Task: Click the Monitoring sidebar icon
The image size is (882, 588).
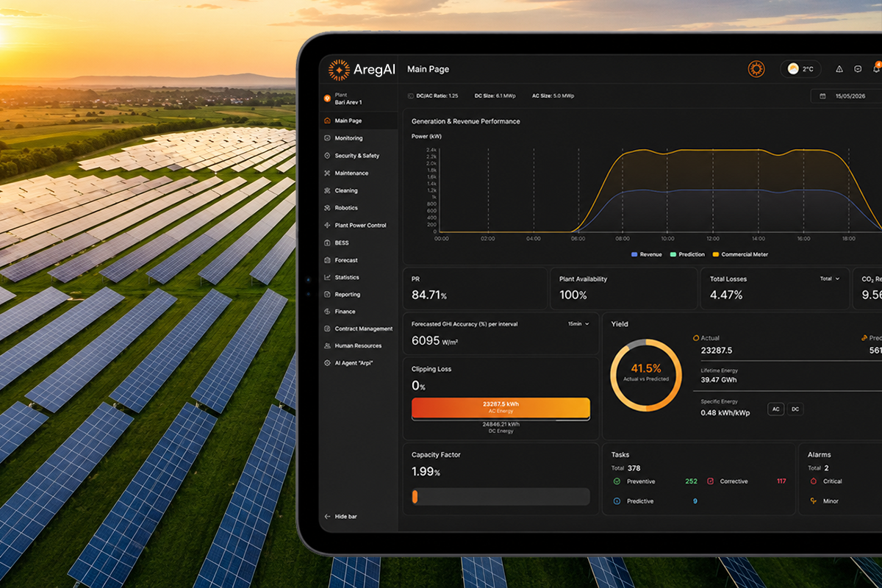Action: pyautogui.click(x=328, y=138)
